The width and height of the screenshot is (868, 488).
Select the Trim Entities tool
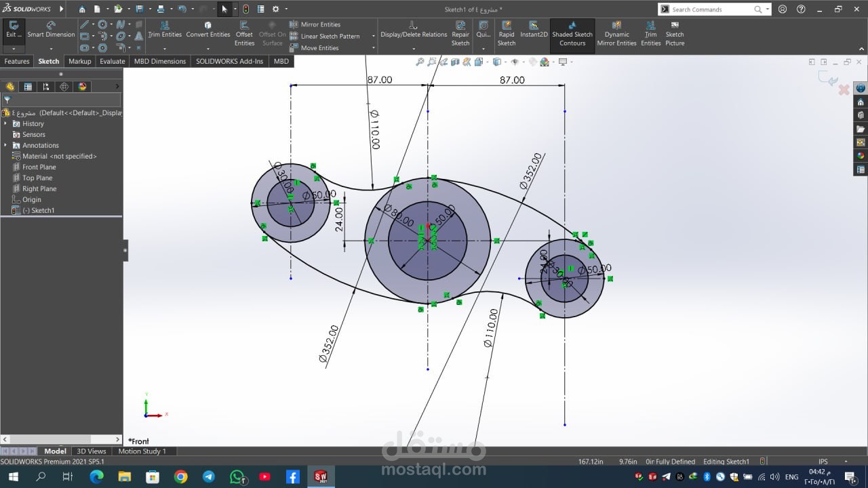coord(165,29)
